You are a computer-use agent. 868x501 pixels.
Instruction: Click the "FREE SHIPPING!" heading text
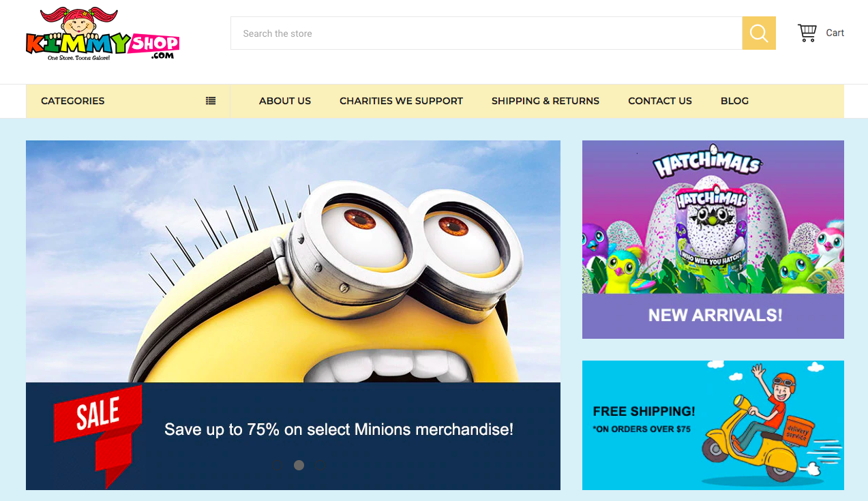tap(644, 411)
